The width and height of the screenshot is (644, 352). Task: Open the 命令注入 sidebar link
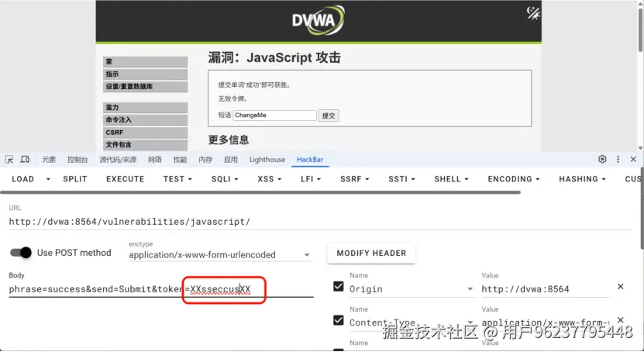(x=146, y=120)
